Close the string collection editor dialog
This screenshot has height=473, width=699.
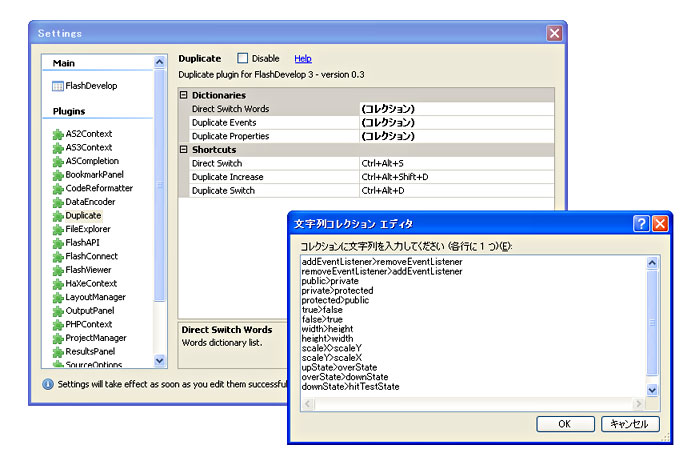pos(660,223)
